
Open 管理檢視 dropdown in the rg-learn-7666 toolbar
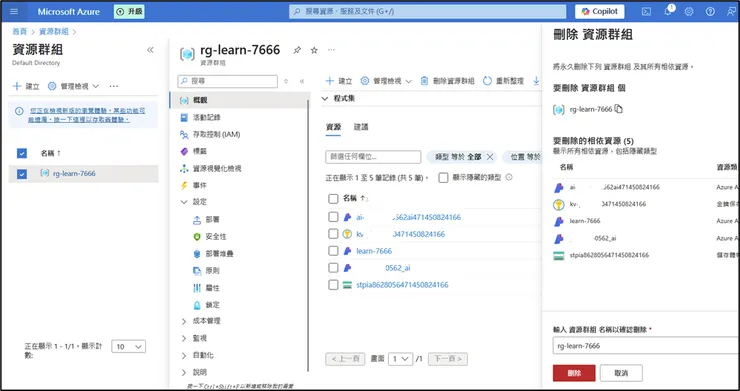click(x=386, y=81)
